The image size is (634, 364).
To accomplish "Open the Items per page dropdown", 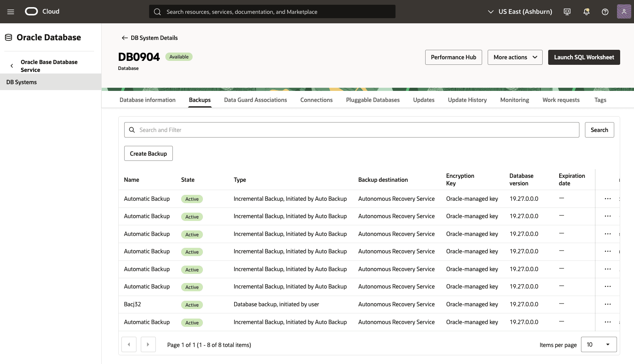I will coord(598,344).
